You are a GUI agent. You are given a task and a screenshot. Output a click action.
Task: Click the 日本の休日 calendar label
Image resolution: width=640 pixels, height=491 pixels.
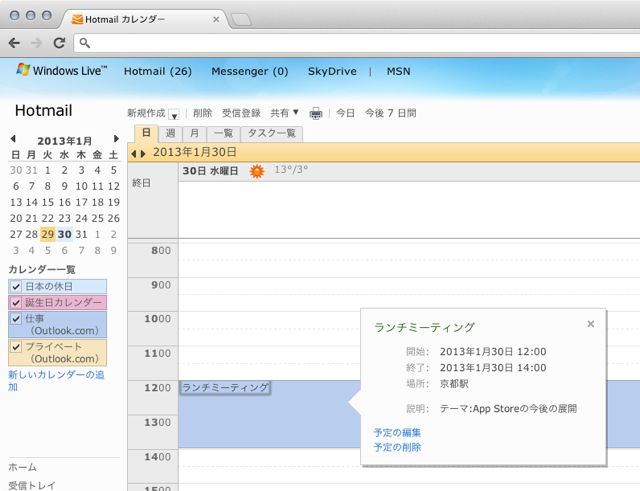pyautogui.click(x=49, y=287)
